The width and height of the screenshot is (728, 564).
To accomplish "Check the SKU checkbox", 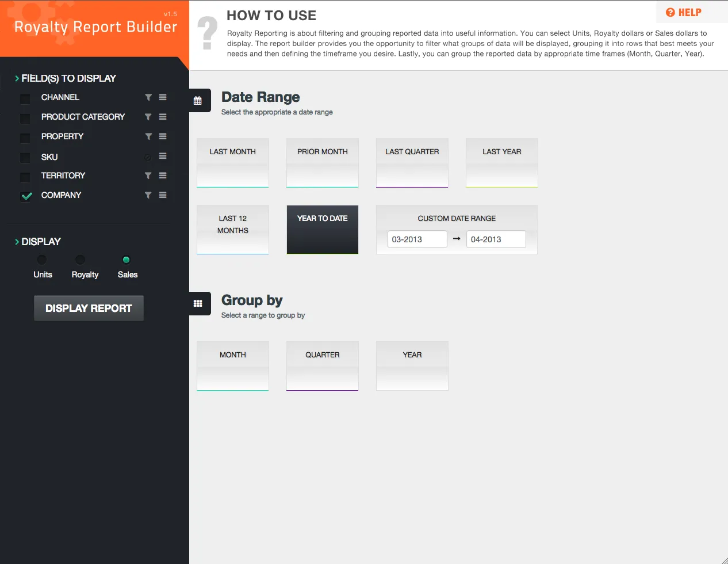I will point(25,157).
